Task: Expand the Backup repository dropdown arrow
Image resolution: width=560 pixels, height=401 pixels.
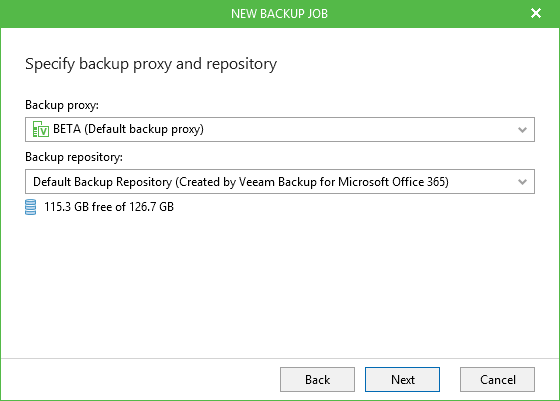Action: pos(522,182)
